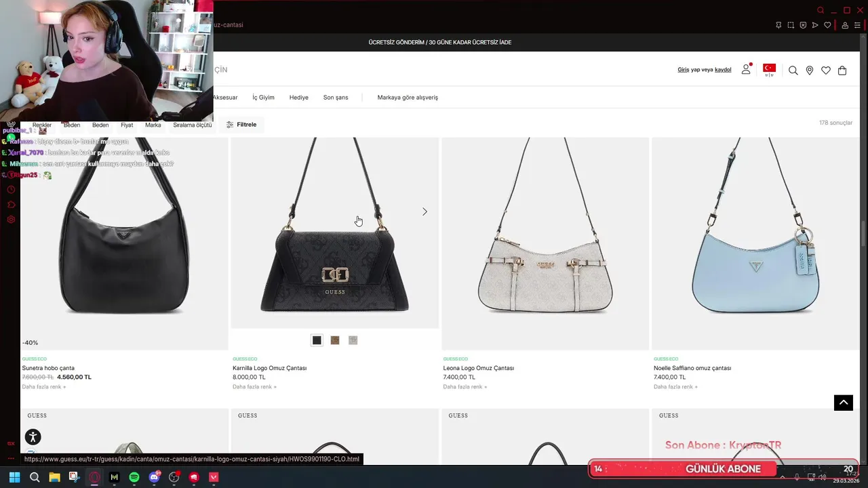This screenshot has width=868, height=488.
Task: Open the Hediye menu
Action: click(298, 98)
